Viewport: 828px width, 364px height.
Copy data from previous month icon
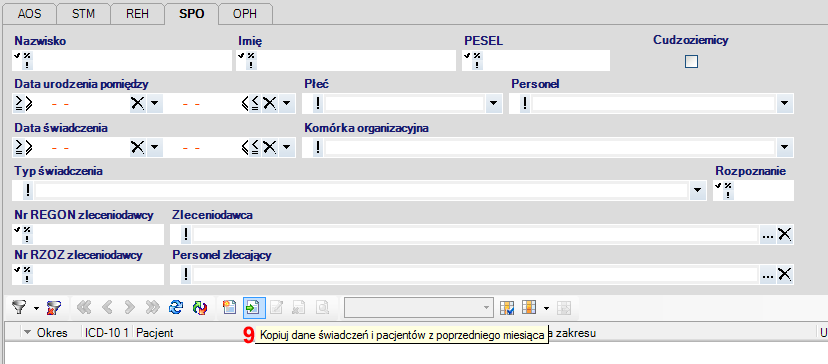(x=254, y=307)
